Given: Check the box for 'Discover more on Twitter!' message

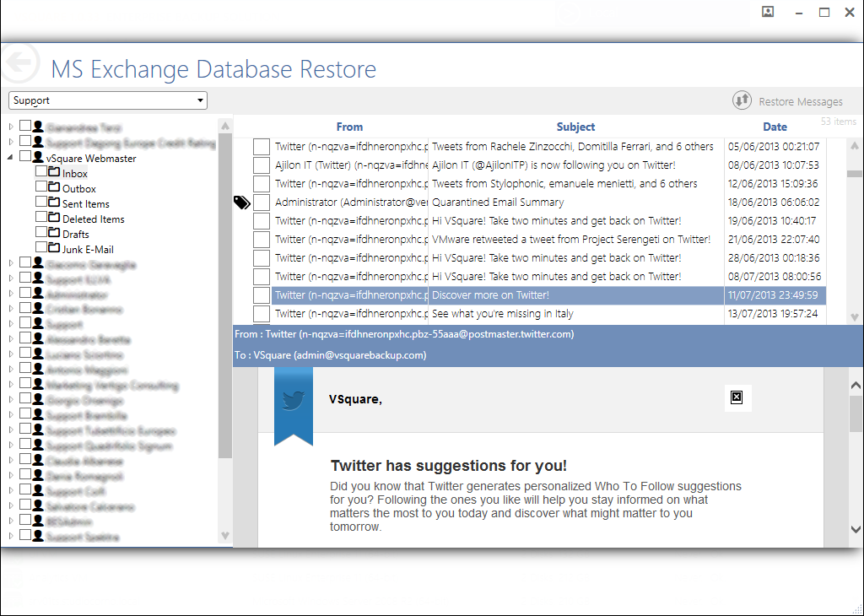Looking at the screenshot, I should (x=262, y=294).
